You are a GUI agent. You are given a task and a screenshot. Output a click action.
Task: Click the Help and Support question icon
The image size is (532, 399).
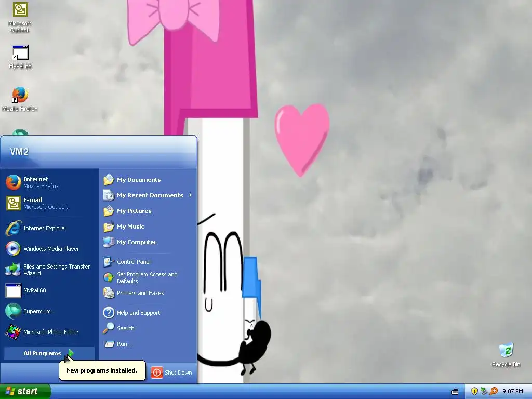tap(109, 312)
